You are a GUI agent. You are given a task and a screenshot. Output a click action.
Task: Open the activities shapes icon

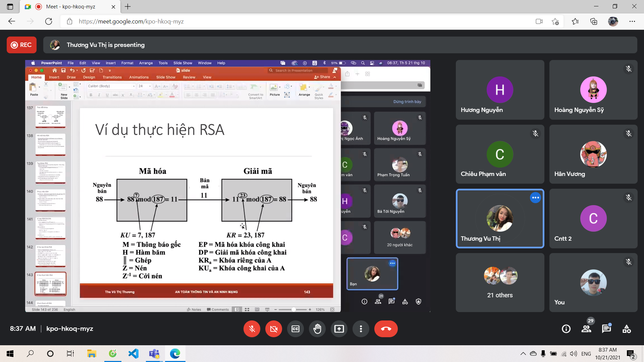click(627, 329)
